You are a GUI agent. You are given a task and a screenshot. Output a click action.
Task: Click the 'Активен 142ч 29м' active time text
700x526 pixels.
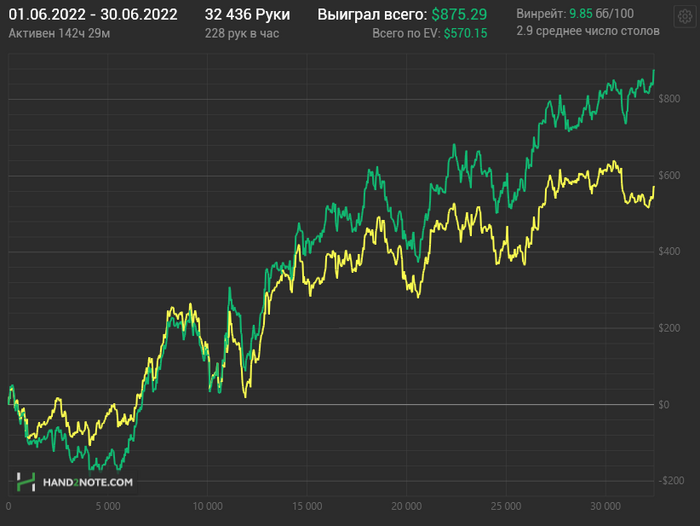[59, 33]
